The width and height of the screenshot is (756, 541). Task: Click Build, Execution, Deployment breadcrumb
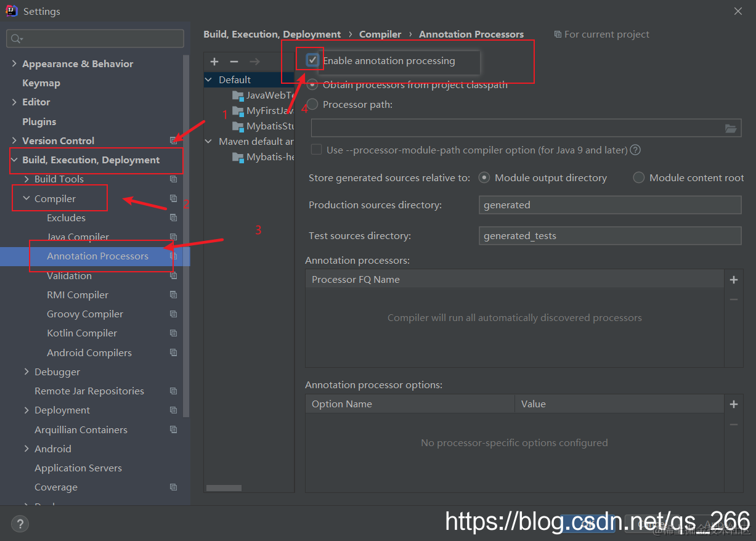(272, 34)
